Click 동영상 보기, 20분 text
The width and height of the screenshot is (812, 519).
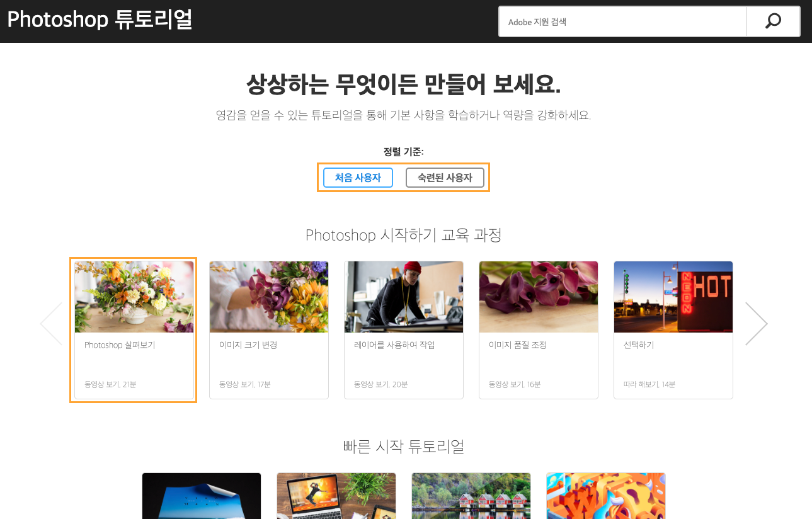380,384
